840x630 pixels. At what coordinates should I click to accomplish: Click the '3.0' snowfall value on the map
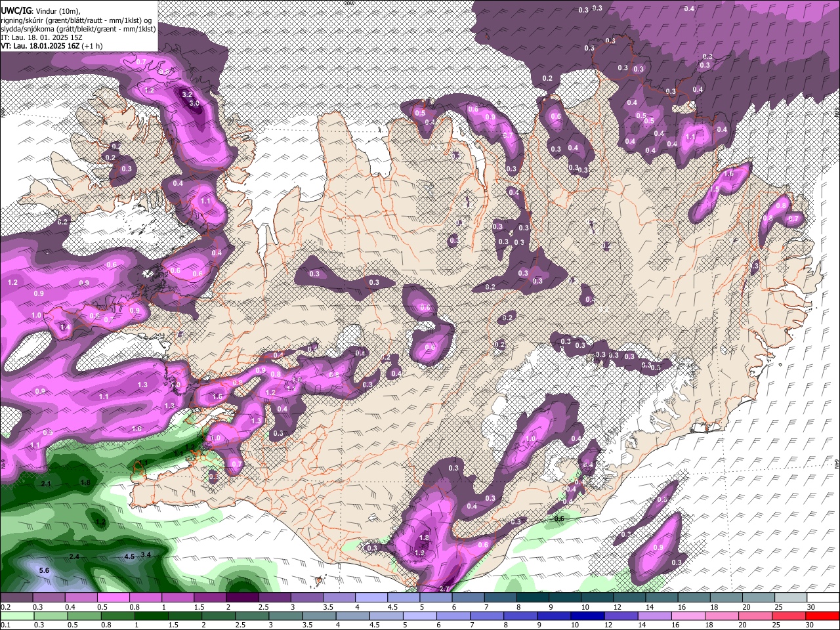194,103
